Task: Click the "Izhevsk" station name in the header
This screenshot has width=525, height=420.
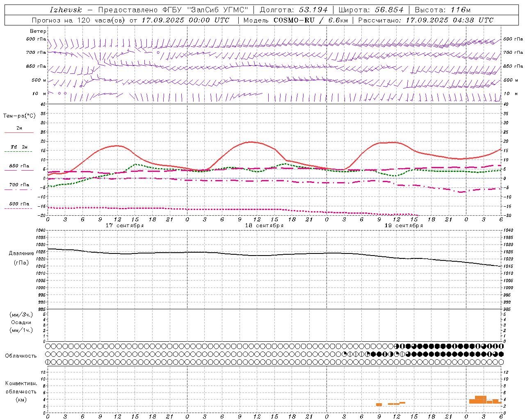Action: (x=66, y=10)
